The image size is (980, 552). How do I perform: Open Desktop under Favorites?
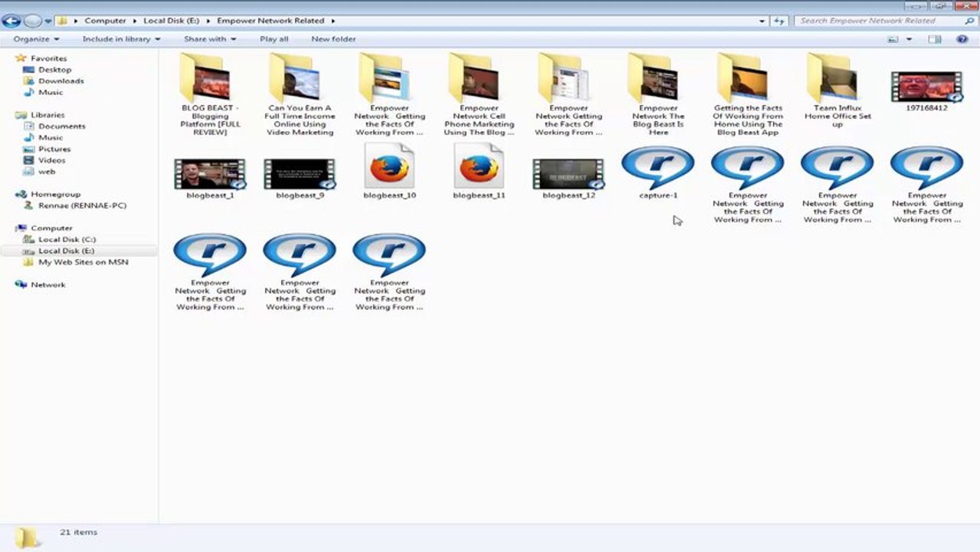[54, 70]
